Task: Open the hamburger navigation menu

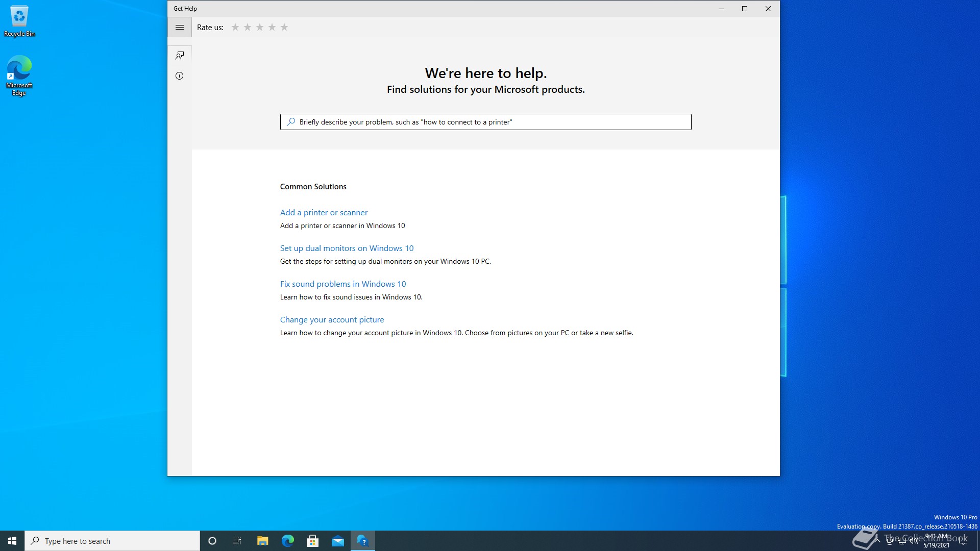Action: tap(180, 28)
